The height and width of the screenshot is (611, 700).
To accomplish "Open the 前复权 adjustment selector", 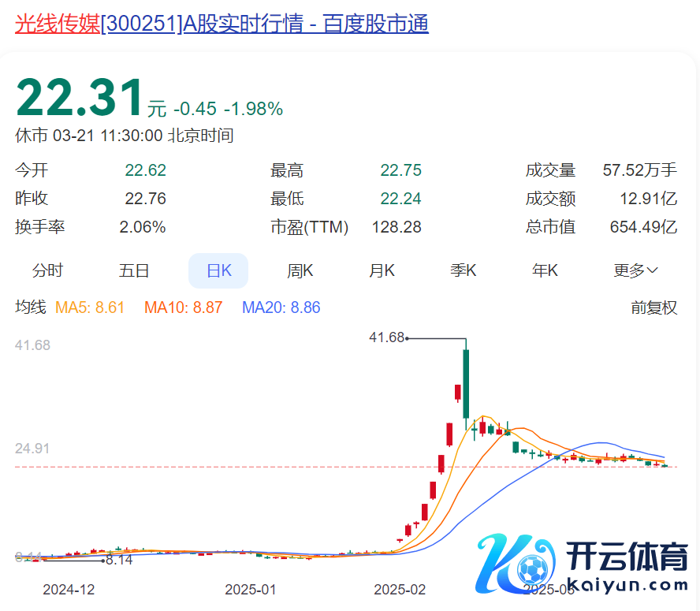I will (x=653, y=307).
